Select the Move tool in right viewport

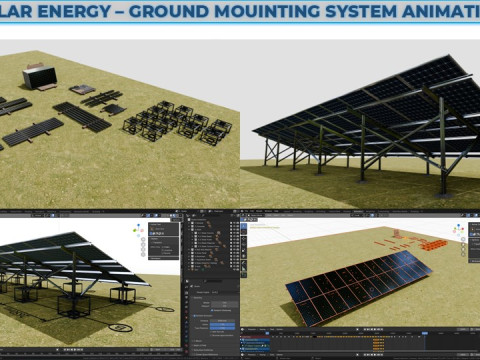point(244,239)
